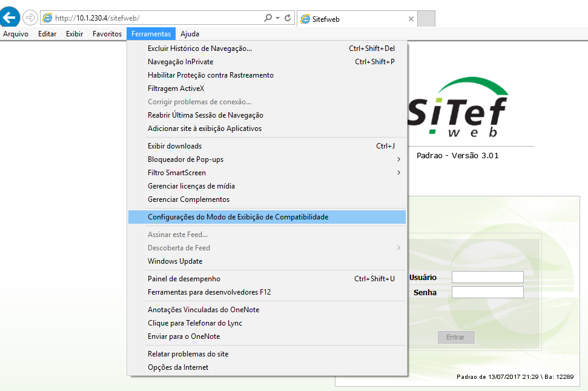Select Enviar para o OneNote

[267, 336]
